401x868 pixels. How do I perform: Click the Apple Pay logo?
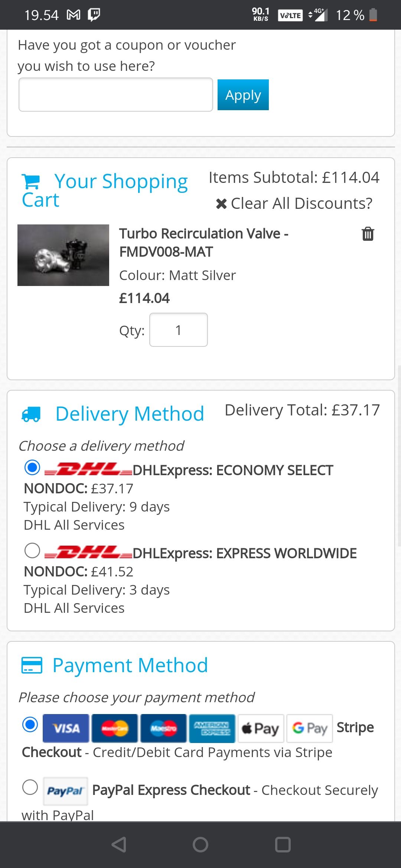(x=261, y=729)
